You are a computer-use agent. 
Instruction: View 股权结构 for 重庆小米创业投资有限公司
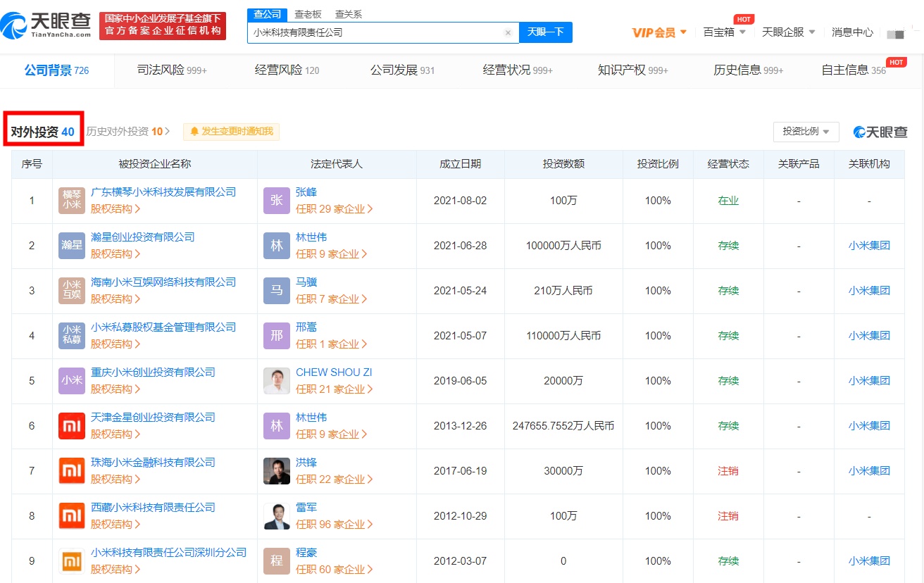(x=115, y=389)
